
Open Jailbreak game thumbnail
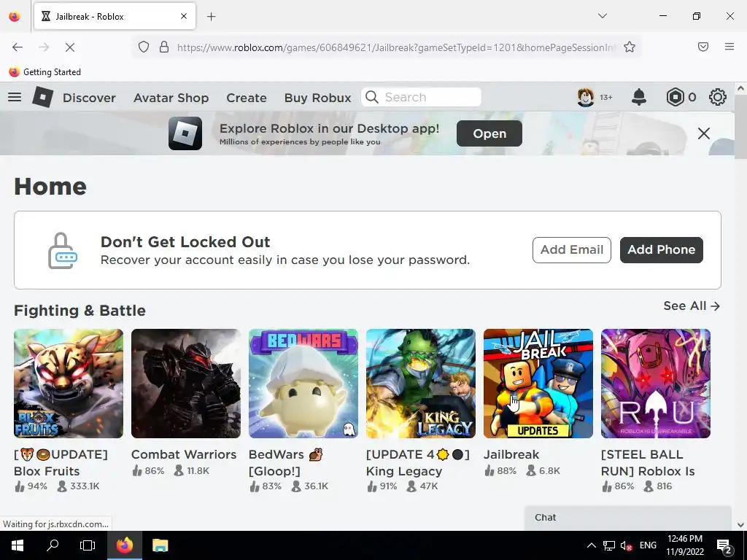pos(538,384)
